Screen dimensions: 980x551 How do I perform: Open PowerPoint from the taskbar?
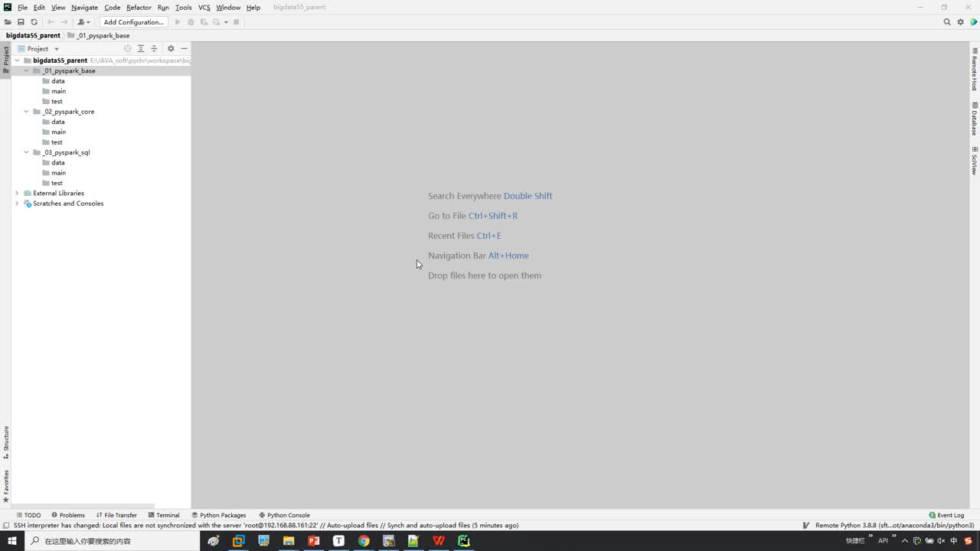click(x=313, y=540)
